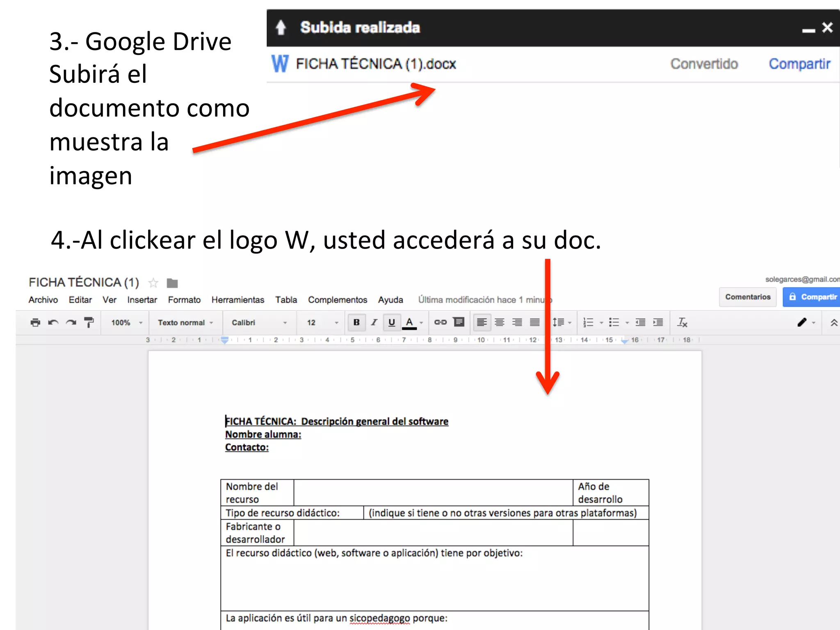Open the Formato menu
840x630 pixels.
point(184,300)
